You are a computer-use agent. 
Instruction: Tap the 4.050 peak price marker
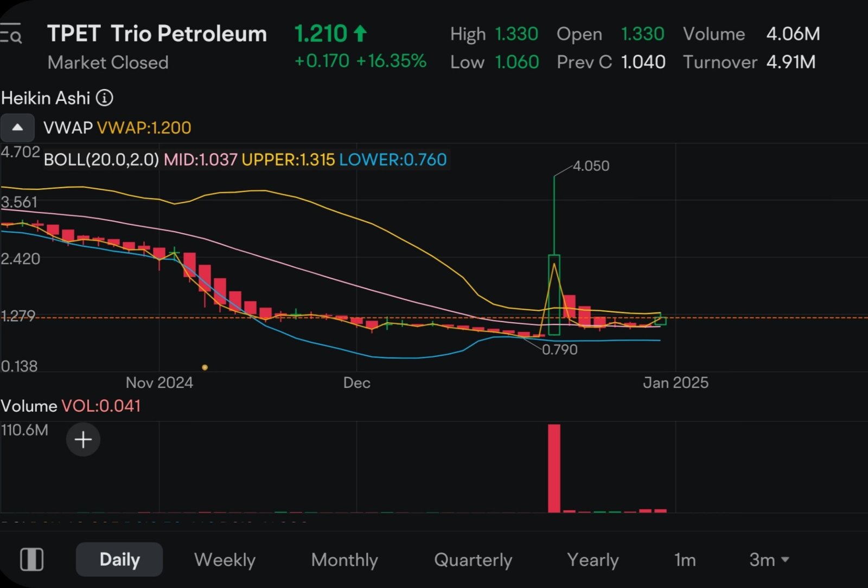click(x=591, y=166)
